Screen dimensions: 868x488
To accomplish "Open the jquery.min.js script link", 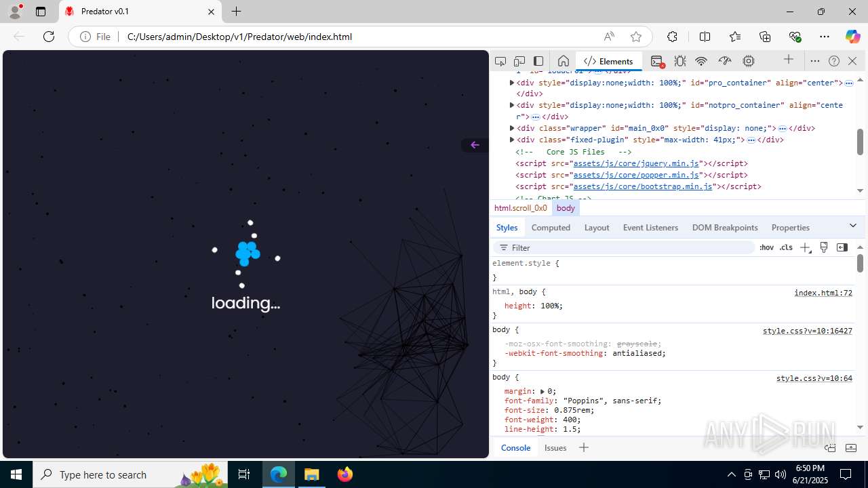I will coord(636,163).
